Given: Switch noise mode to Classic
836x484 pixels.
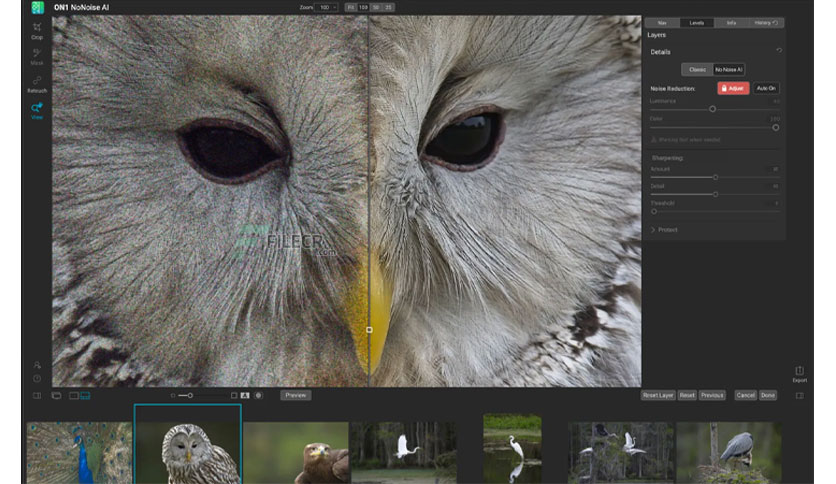Looking at the screenshot, I should pos(697,69).
